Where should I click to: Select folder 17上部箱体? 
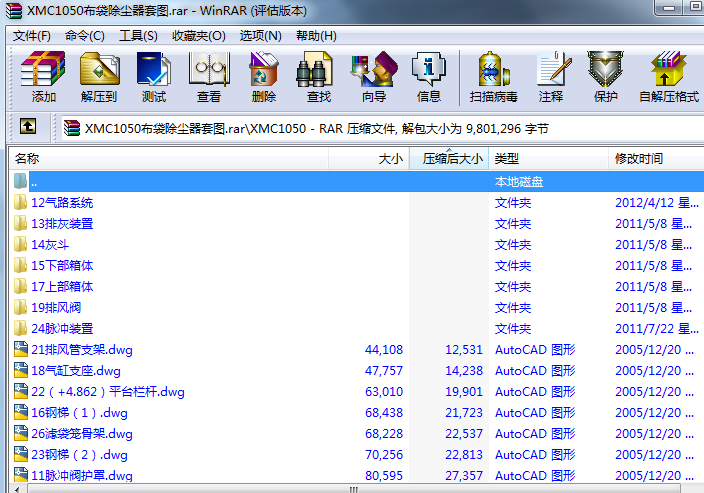pyautogui.click(x=62, y=286)
